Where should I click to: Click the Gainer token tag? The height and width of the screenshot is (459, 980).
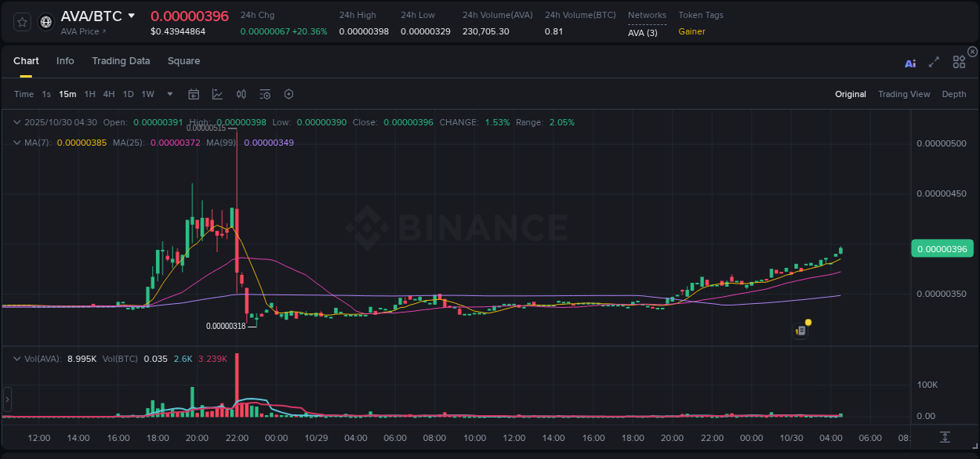click(x=691, y=32)
